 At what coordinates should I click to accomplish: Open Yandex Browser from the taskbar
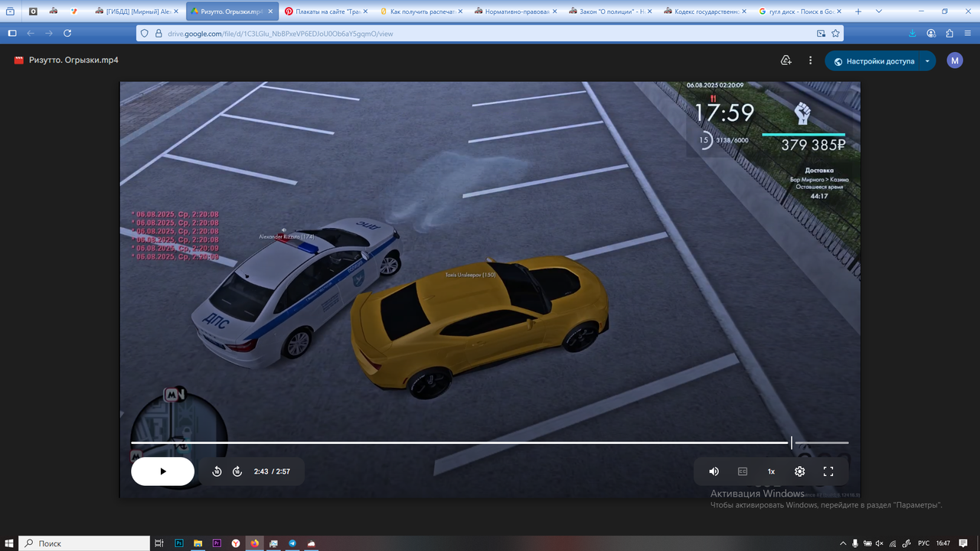[x=235, y=543]
